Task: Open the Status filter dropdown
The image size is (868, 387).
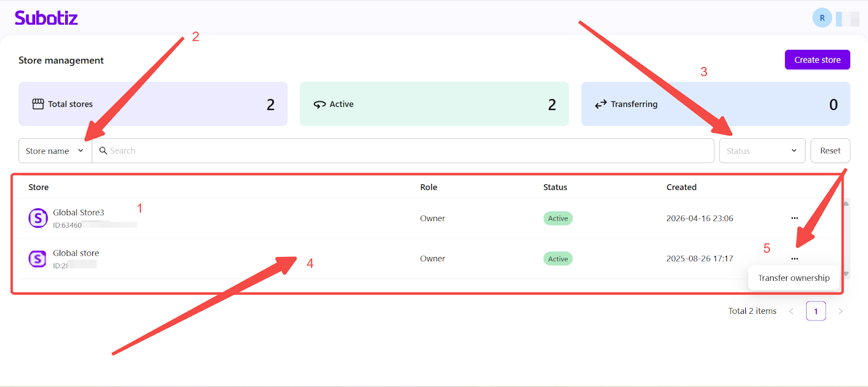Action: pos(762,151)
